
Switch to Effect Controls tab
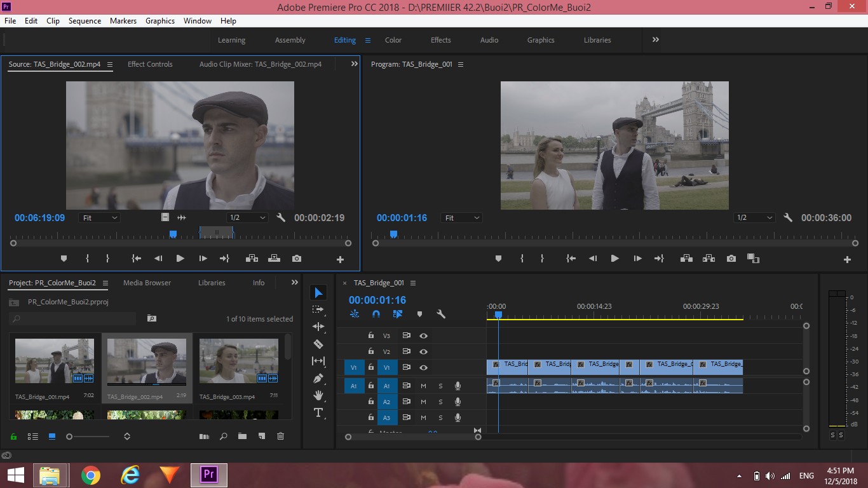[150, 64]
